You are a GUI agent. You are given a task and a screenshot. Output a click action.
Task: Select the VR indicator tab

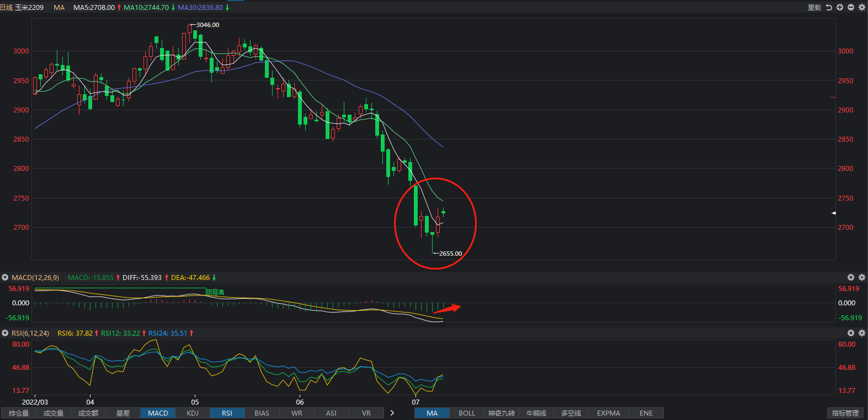click(366, 413)
